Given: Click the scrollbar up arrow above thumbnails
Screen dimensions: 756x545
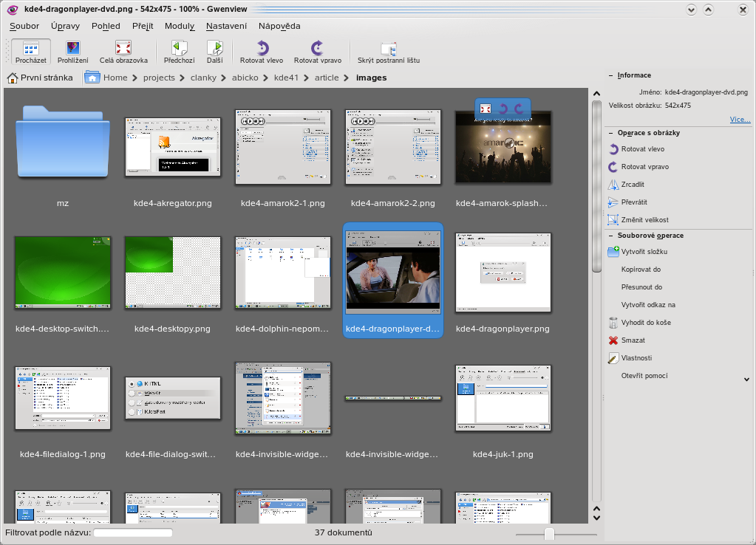Looking at the screenshot, I should click(x=596, y=94).
